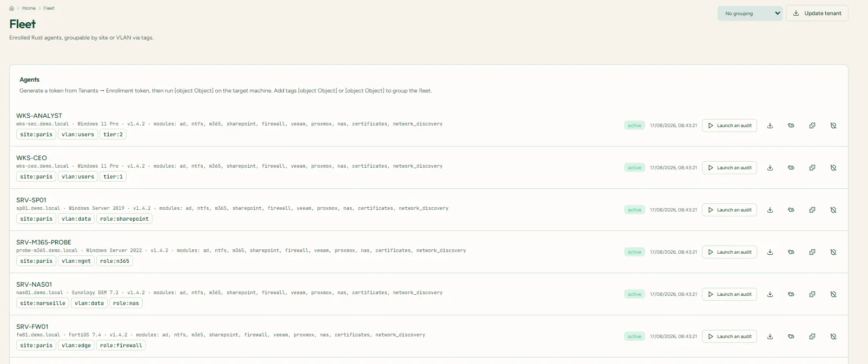
Task: Click the shield-off icon for SRV-NAS01
Action: tap(833, 294)
